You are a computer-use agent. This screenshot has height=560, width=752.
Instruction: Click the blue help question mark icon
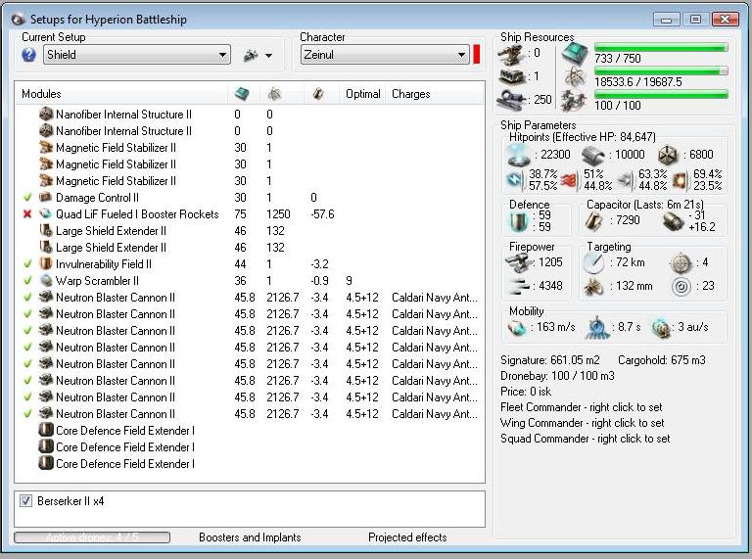28,55
